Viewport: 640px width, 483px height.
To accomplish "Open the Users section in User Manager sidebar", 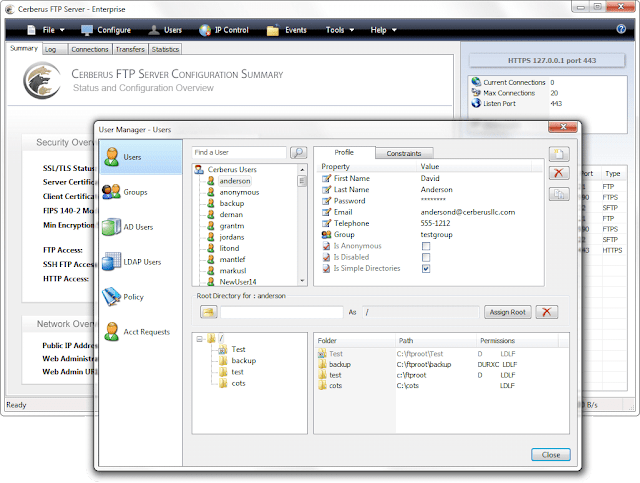I will tap(140, 157).
